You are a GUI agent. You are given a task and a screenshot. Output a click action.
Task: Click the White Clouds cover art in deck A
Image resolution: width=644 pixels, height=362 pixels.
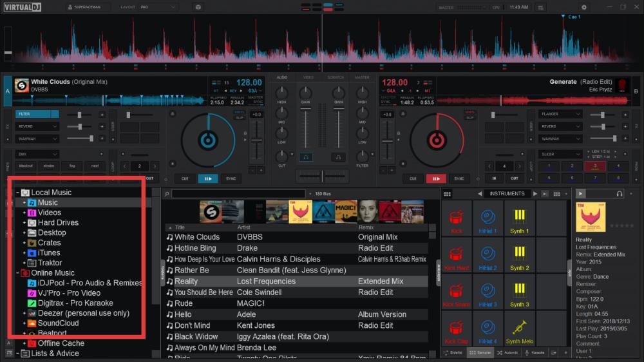point(21,85)
